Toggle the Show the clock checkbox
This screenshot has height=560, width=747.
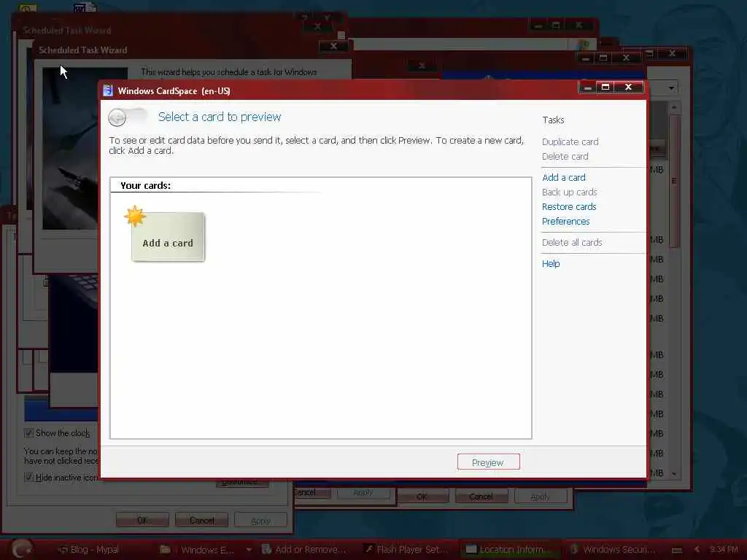[x=28, y=433]
